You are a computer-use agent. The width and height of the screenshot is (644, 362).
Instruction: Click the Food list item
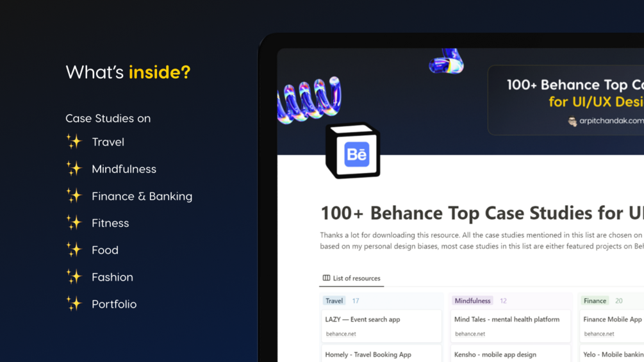(105, 250)
